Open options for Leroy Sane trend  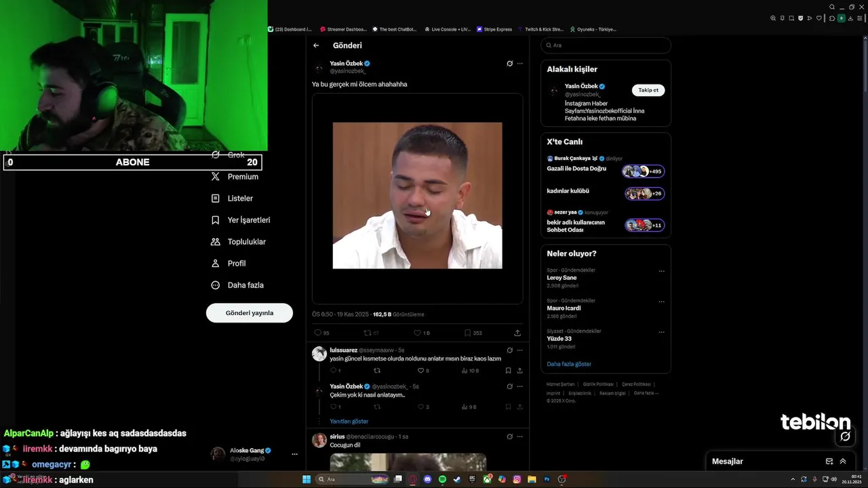click(662, 271)
